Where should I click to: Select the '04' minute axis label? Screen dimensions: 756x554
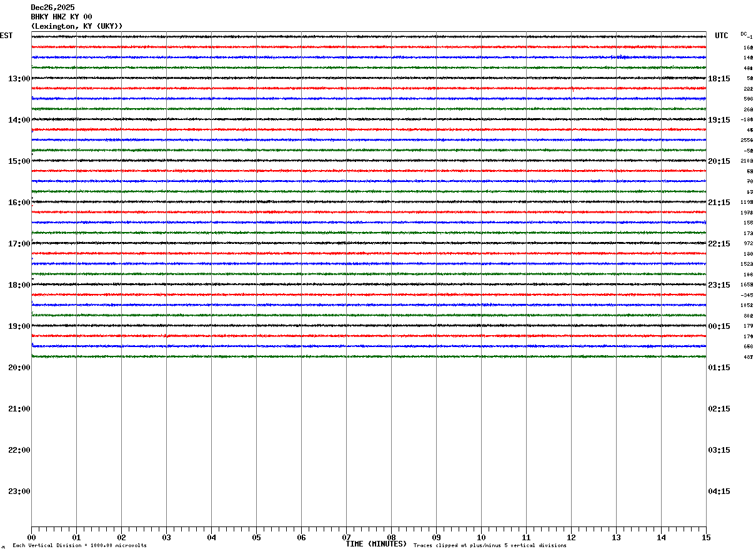[x=211, y=538]
